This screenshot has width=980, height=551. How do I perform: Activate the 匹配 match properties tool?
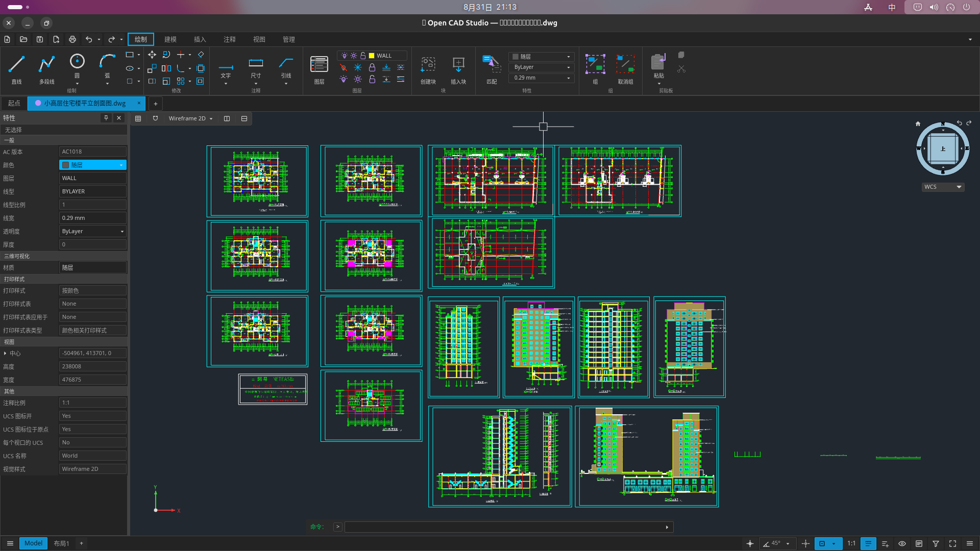tap(492, 68)
